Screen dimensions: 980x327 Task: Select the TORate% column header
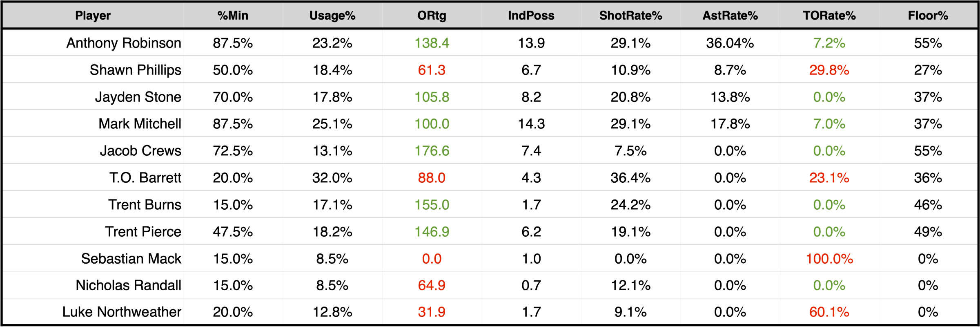coord(829,16)
